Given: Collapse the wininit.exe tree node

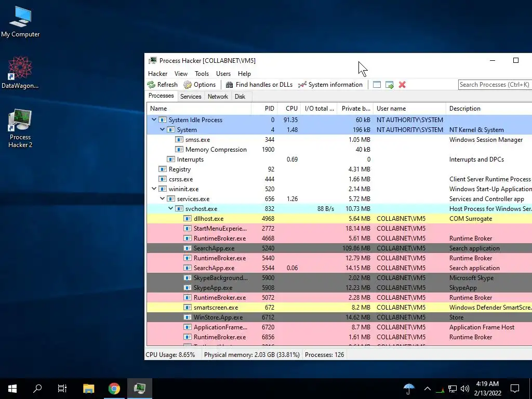Looking at the screenshot, I should tap(154, 189).
